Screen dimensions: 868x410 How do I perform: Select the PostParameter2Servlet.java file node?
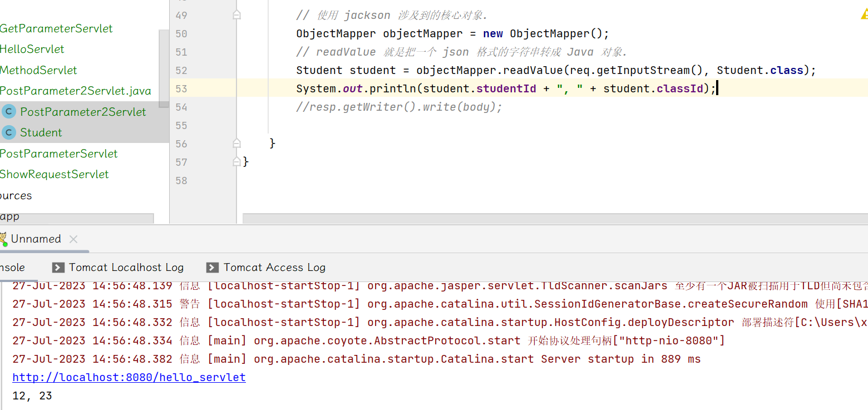click(76, 91)
